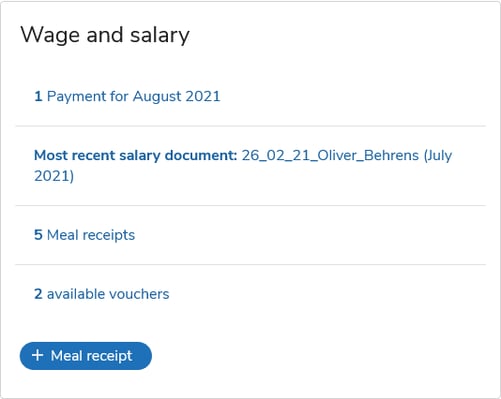
Task: Click Oliver_Behrens in the salary document name
Action: tap(368, 155)
